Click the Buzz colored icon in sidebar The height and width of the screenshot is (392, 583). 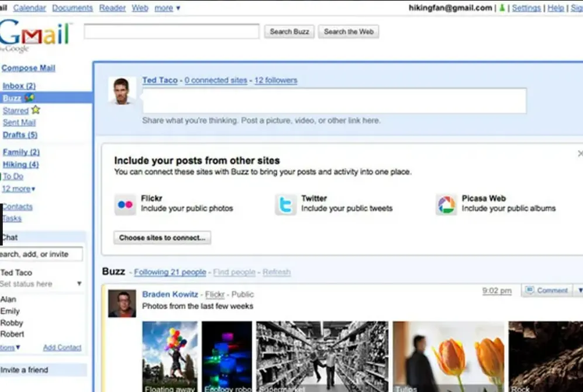pos(29,98)
